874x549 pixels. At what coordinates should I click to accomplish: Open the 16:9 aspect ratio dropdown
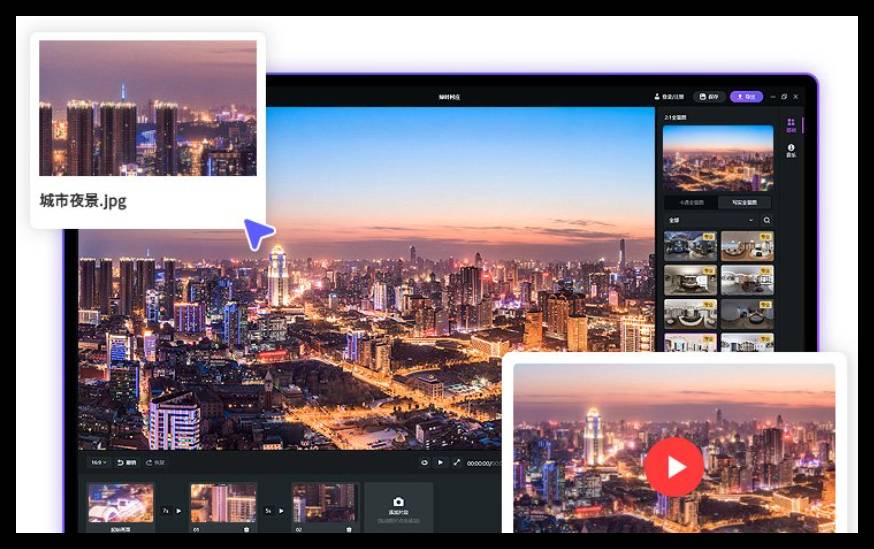99,463
